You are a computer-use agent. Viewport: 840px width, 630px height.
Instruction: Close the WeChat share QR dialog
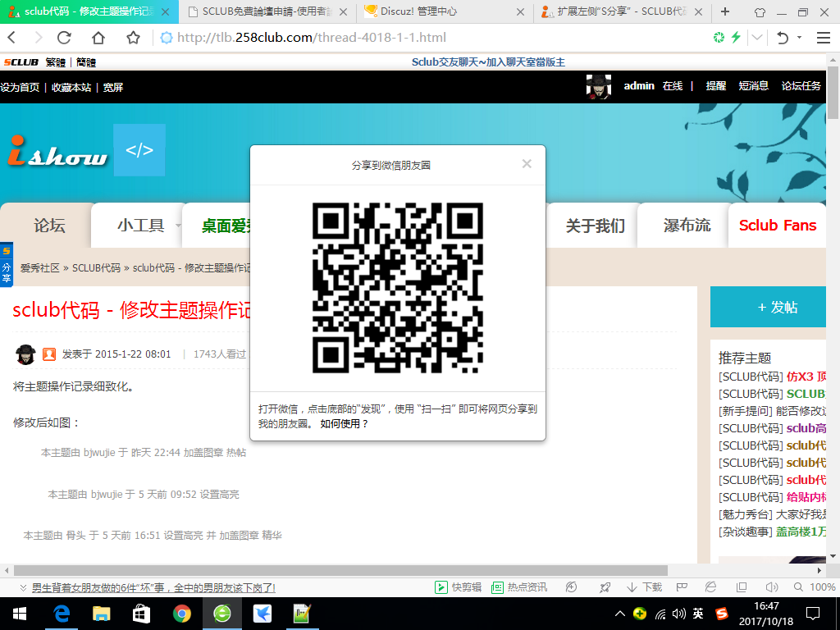tap(527, 164)
